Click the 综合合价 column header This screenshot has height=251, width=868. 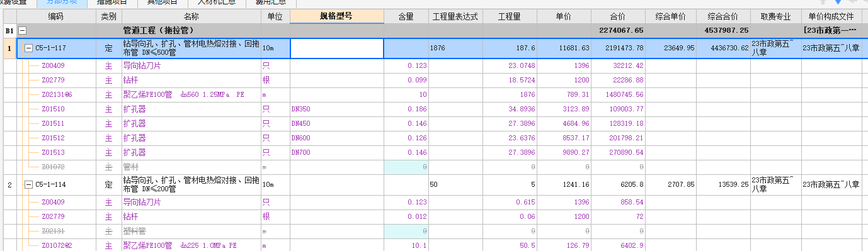click(x=724, y=17)
